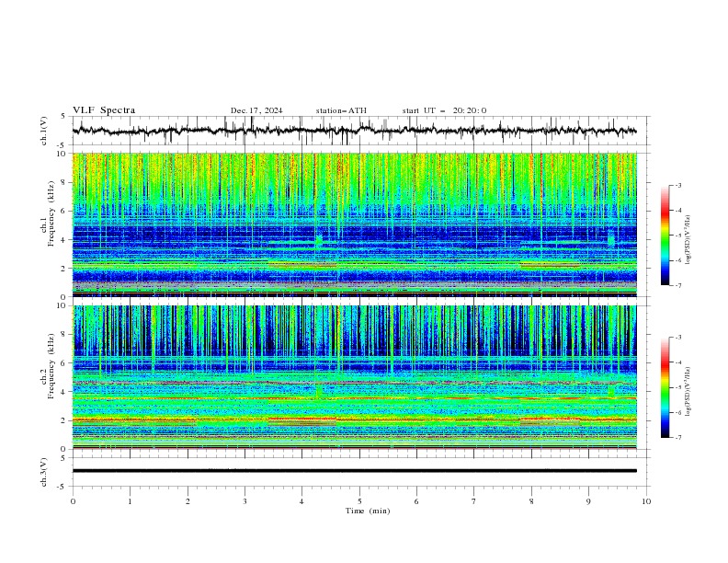Click the "VLF Spectra" plot title
728x563 pixels.
pyautogui.click(x=104, y=110)
